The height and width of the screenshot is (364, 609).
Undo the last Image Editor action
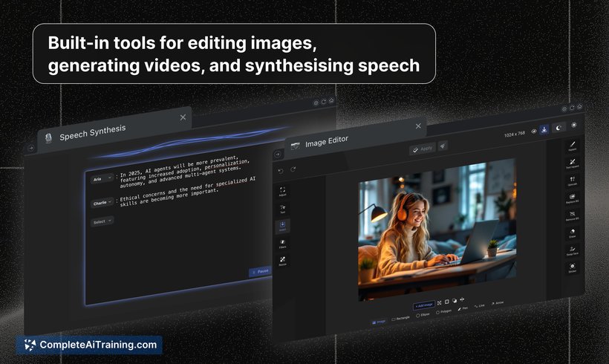coord(281,171)
